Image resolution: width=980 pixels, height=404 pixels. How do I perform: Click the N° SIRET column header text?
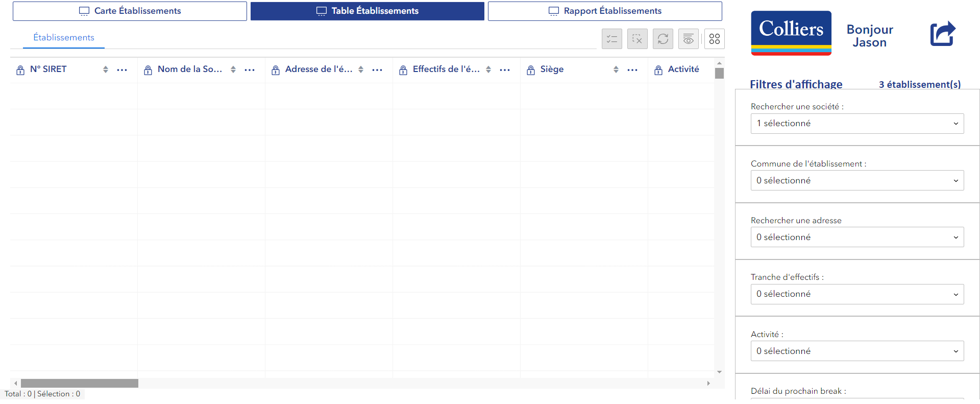48,69
